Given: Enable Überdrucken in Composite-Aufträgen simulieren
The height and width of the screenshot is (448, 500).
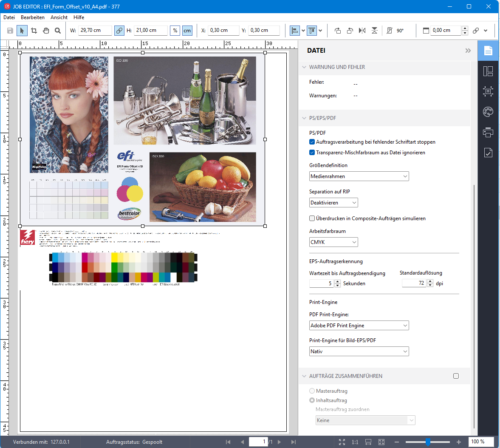Looking at the screenshot, I should 312,218.
